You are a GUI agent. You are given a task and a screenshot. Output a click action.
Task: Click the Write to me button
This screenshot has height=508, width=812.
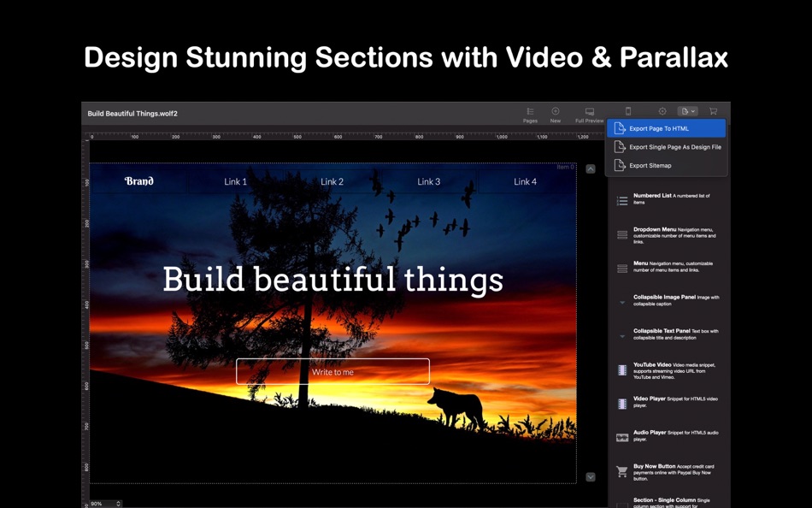click(x=333, y=372)
